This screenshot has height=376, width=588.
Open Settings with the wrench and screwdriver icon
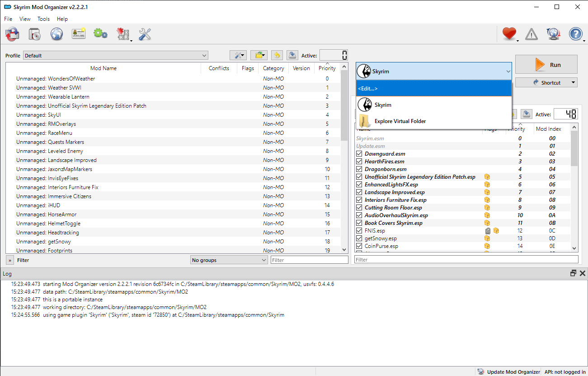point(145,34)
